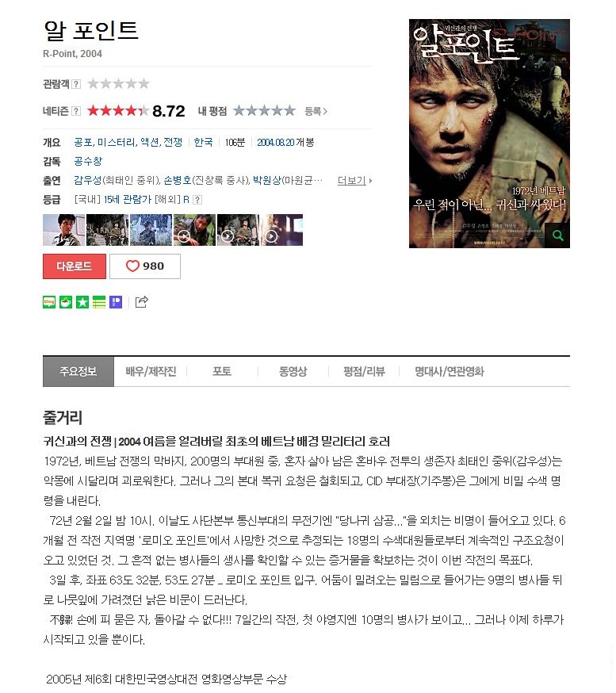Viewport: 616px width, 693px height.
Task: Open the 평점/리뷰 tab
Action: click(364, 371)
